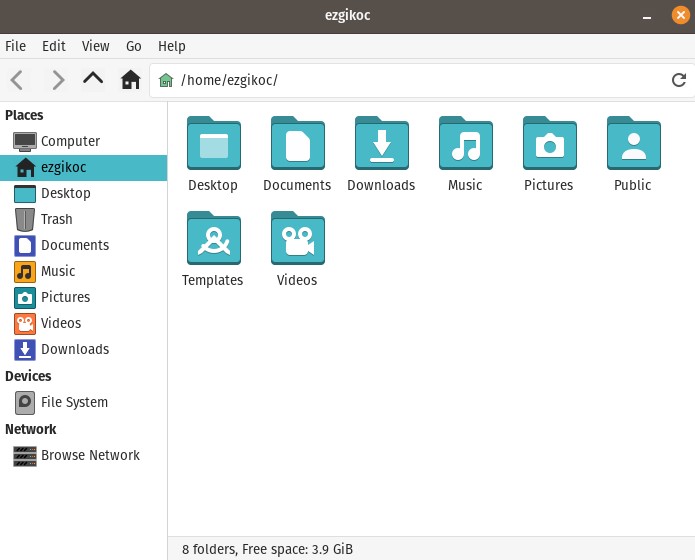
Task: Click the back navigation arrow
Action: (x=17, y=80)
